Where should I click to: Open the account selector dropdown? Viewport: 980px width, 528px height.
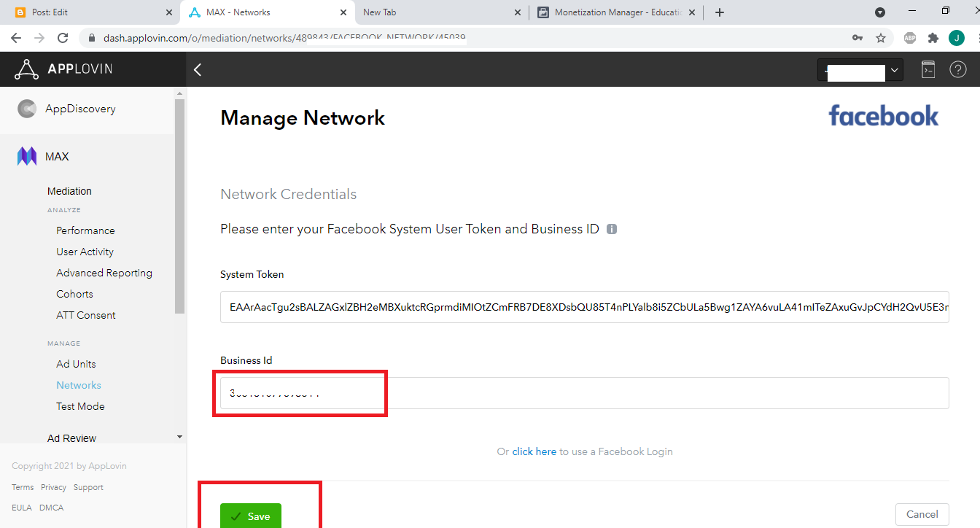pos(860,70)
